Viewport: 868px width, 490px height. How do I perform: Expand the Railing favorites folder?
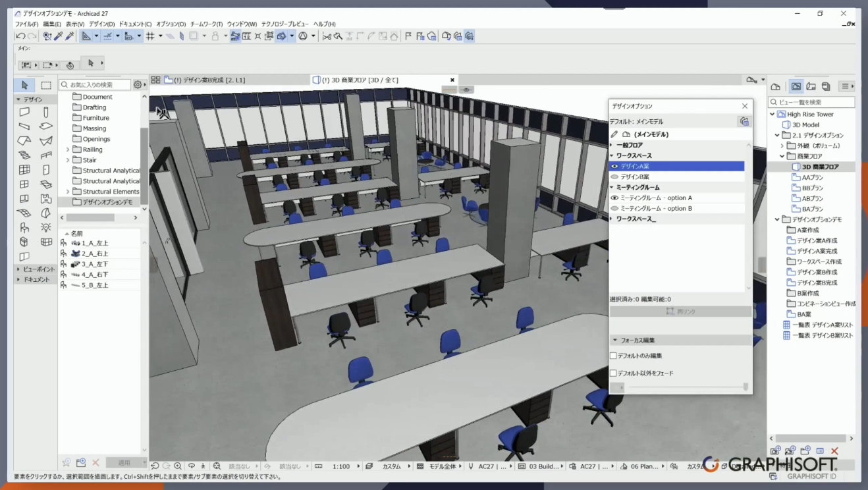click(x=68, y=150)
